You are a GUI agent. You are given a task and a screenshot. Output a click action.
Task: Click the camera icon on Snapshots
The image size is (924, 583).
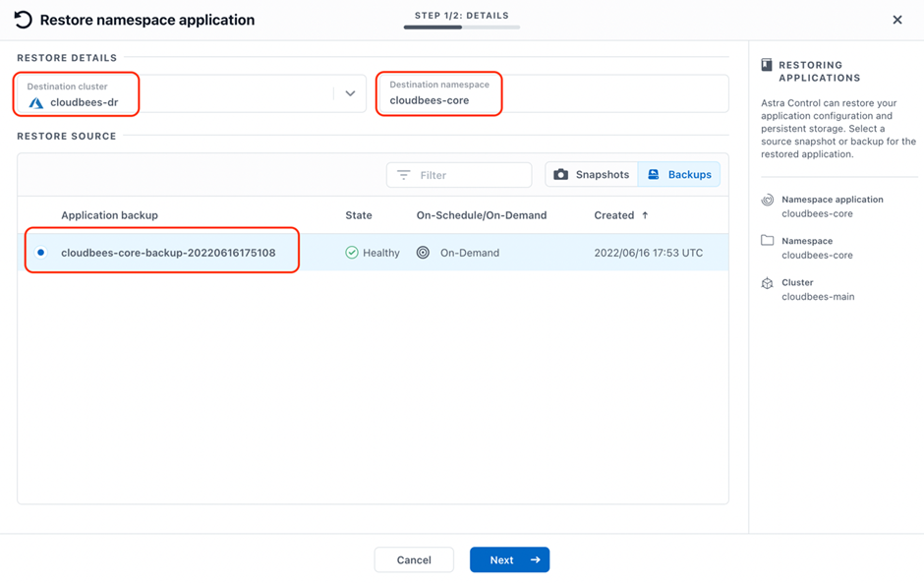point(561,174)
